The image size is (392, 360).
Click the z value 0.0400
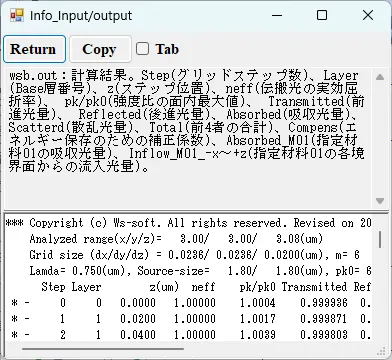(138, 334)
